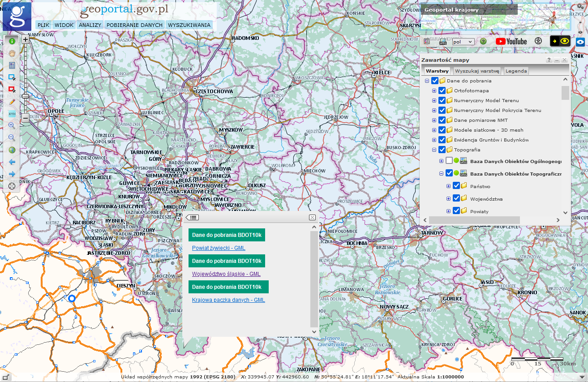This screenshot has width=588, height=382.
Task: Uncheck the Ortofotomapa layer checkbox
Action: pos(442,90)
